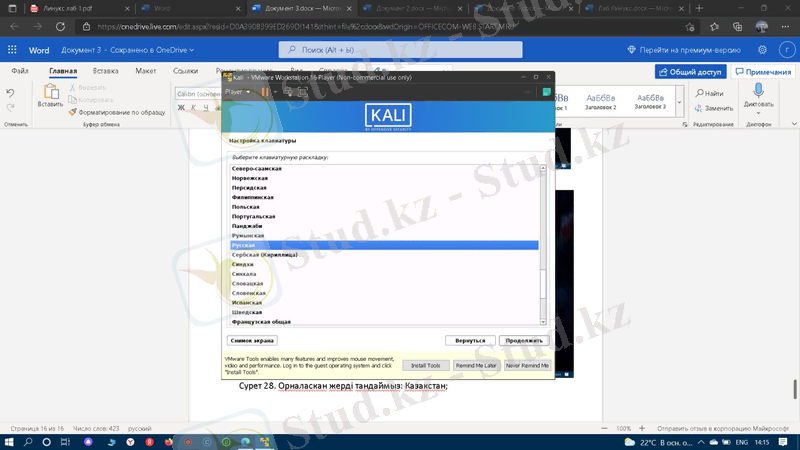This screenshot has width=800, height=450.
Task: Click the Dictate (Диктовать) microphone icon
Action: pos(758,91)
